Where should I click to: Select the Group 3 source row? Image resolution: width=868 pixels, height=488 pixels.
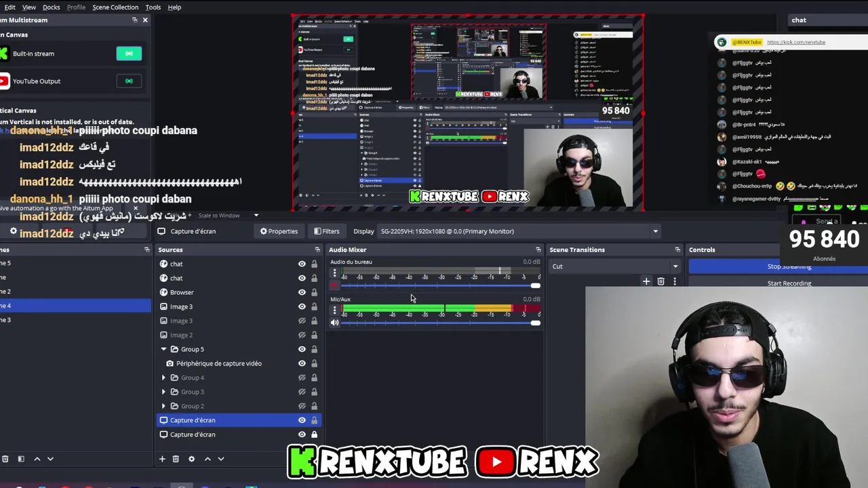[x=238, y=392]
